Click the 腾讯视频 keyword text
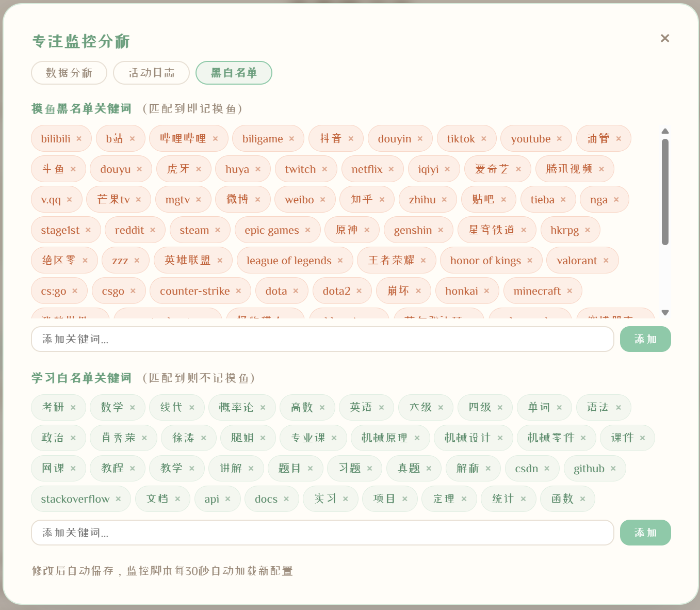This screenshot has width=700, height=610. tap(569, 169)
